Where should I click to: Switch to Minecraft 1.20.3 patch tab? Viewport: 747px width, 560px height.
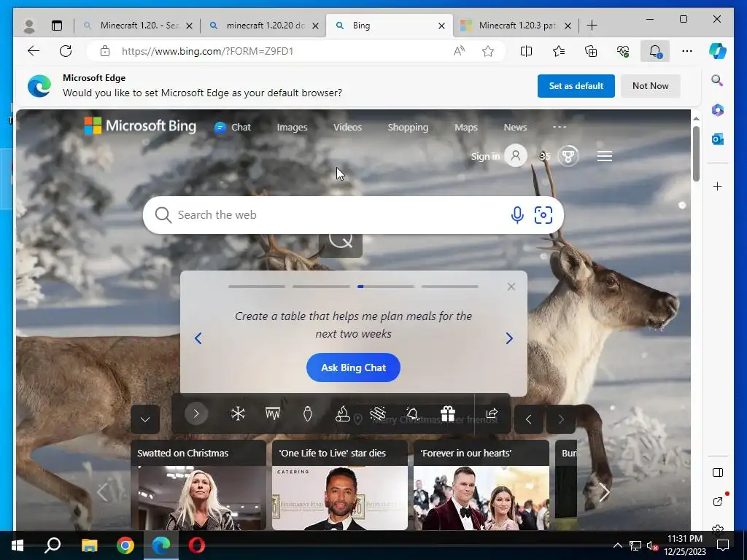click(x=517, y=26)
